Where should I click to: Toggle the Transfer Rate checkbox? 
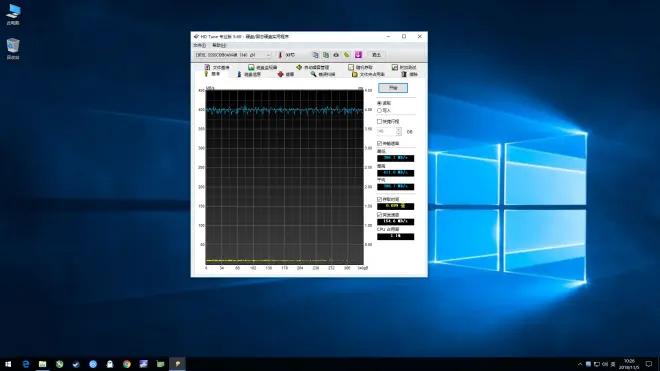380,144
